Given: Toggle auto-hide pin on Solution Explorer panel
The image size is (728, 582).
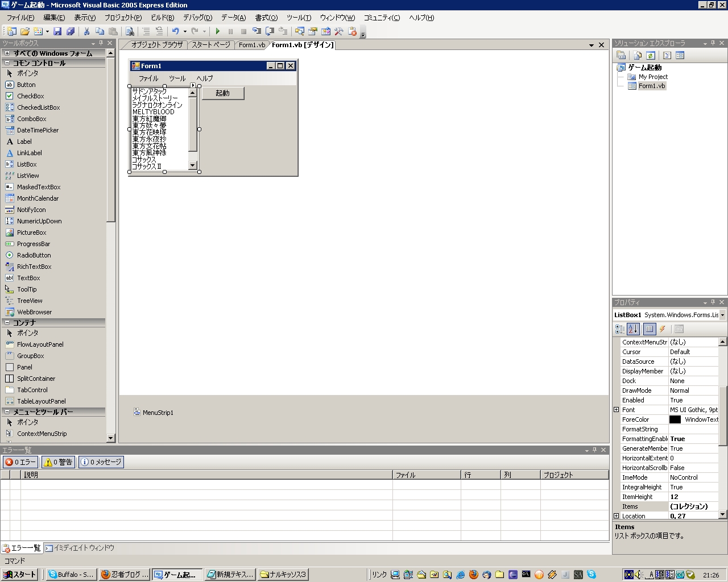Looking at the screenshot, I should pyautogui.click(x=713, y=43).
